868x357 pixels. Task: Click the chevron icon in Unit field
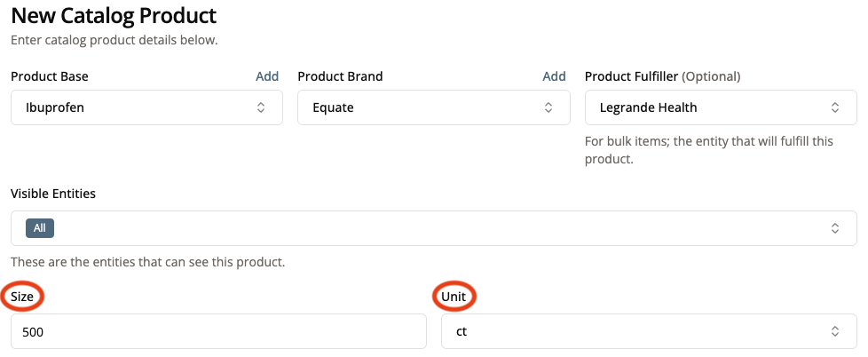pos(835,331)
